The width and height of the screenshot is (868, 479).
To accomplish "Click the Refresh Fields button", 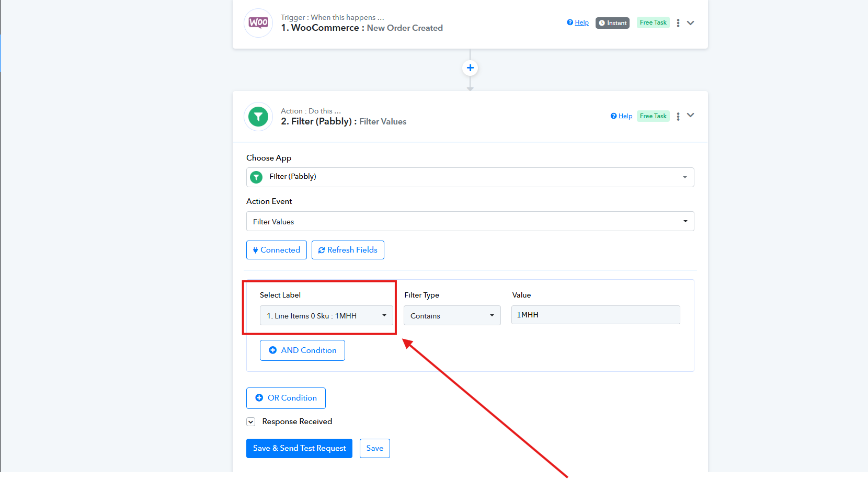I will 348,250.
